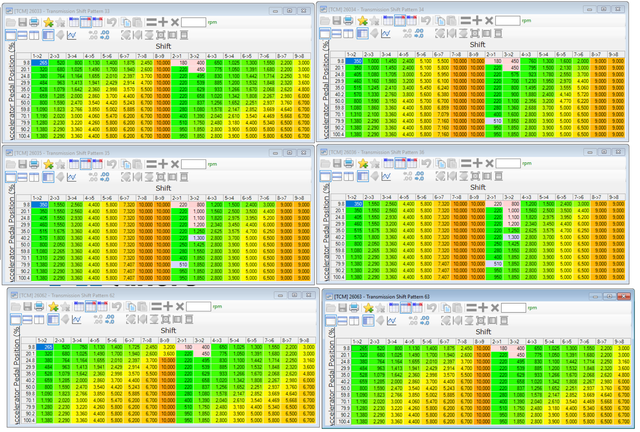Add Shift Pattern 33 table to favorites

click(x=48, y=22)
